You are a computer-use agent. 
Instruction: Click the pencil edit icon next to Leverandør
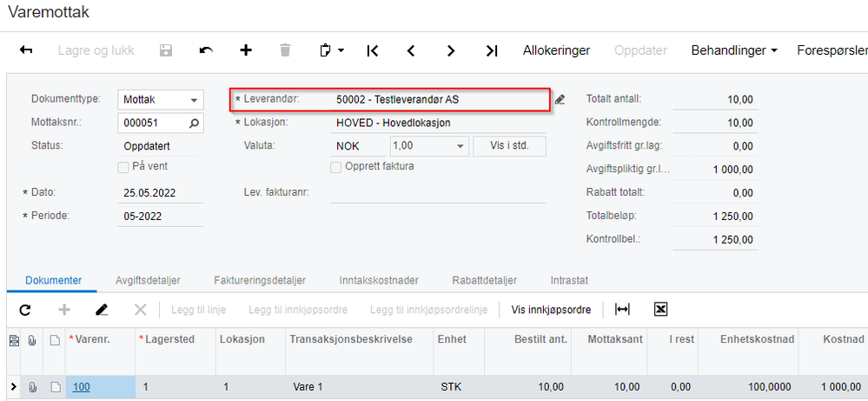(x=560, y=100)
